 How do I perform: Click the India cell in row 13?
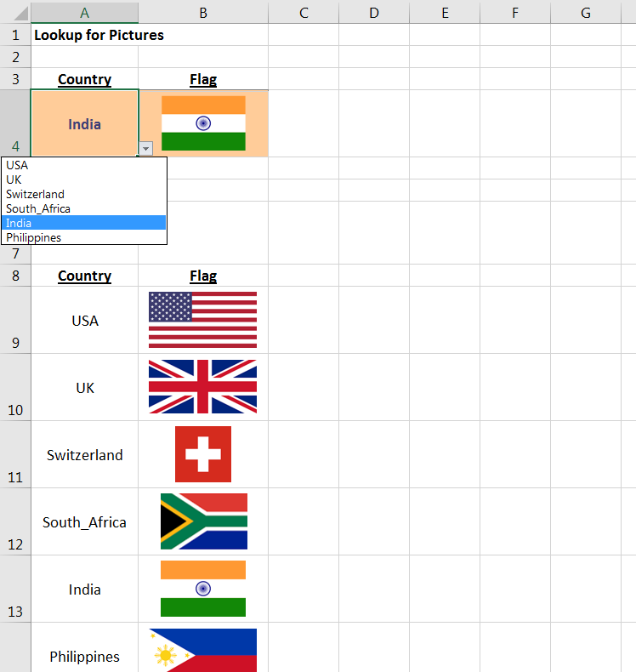click(x=84, y=589)
